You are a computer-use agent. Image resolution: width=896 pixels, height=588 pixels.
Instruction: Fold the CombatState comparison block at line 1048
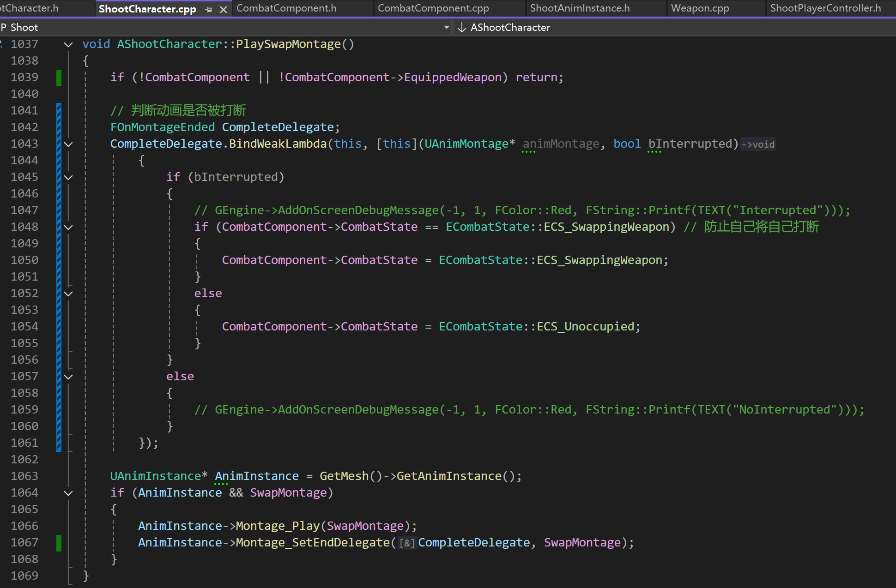[68, 228]
